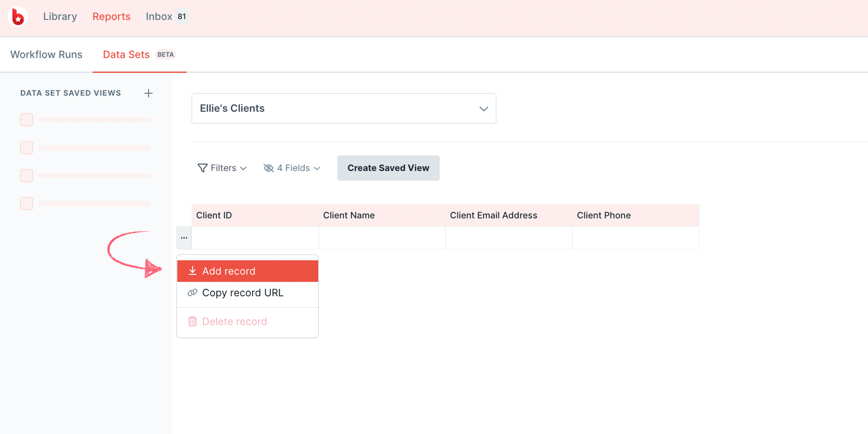Switch to the Workflow Runs tab
The height and width of the screenshot is (434, 868).
(46, 55)
